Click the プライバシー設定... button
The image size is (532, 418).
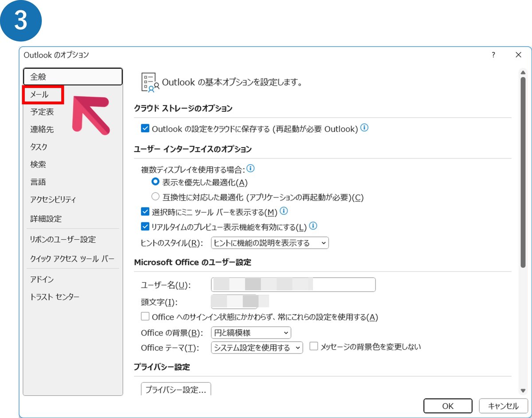click(176, 390)
